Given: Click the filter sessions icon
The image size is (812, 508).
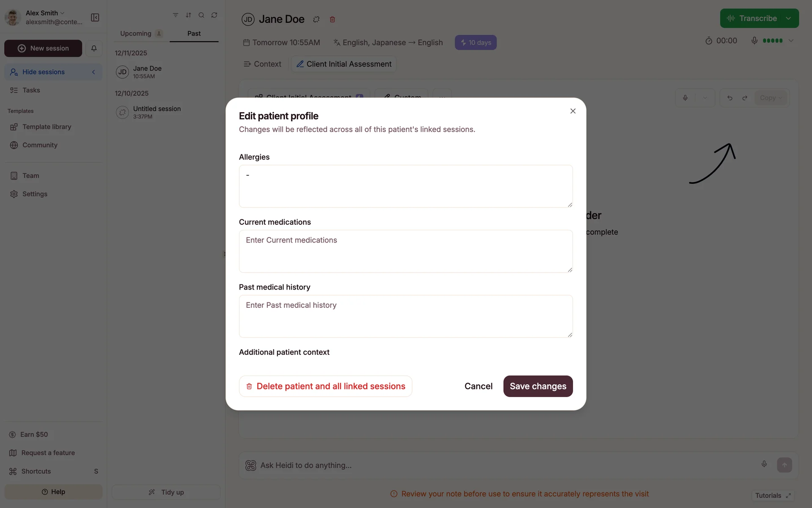Looking at the screenshot, I should click(x=176, y=15).
